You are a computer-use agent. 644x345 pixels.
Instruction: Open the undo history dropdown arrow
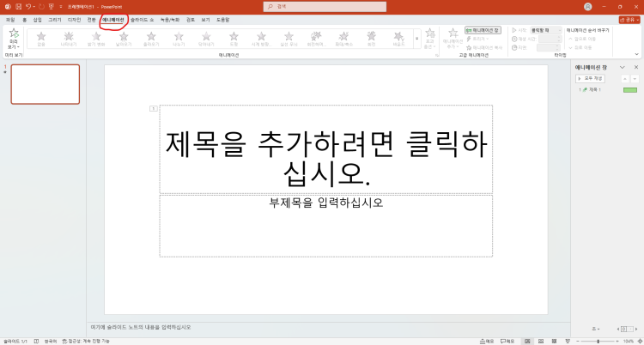[x=33, y=7]
